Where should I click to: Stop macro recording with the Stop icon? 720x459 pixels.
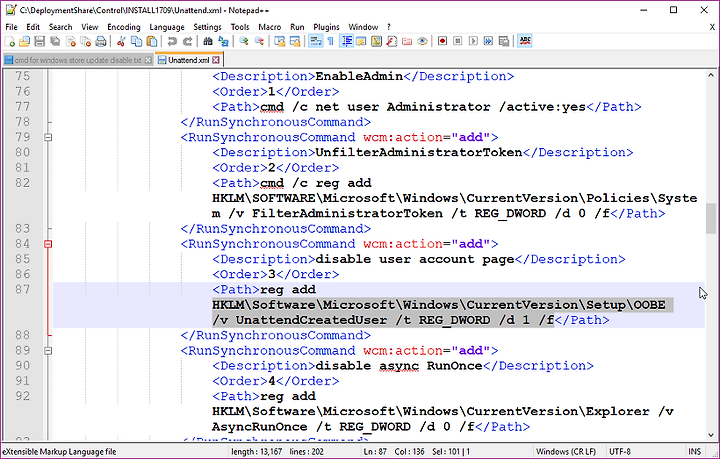point(458,42)
